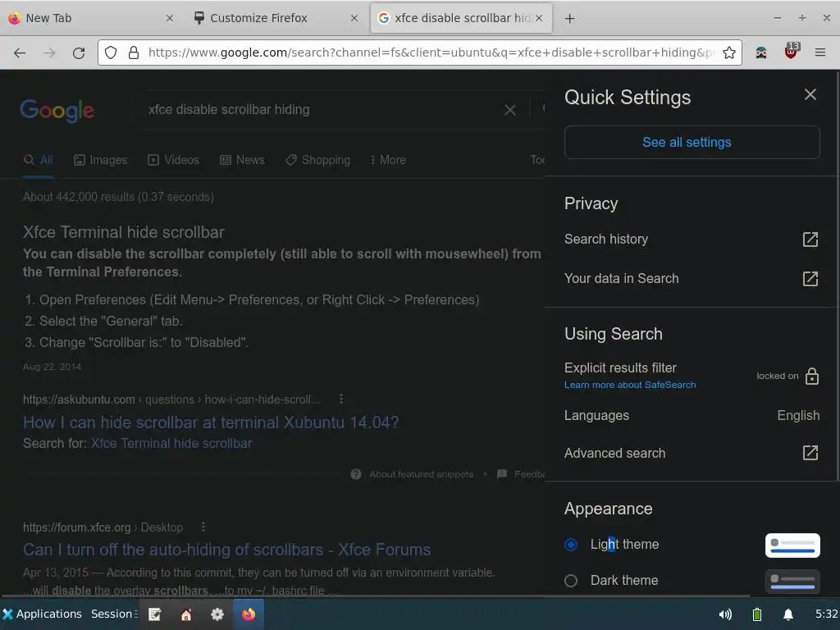The height and width of the screenshot is (630, 840).
Task: Open the Applications menu
Action: pyautogui.click(x=42, y=614)
